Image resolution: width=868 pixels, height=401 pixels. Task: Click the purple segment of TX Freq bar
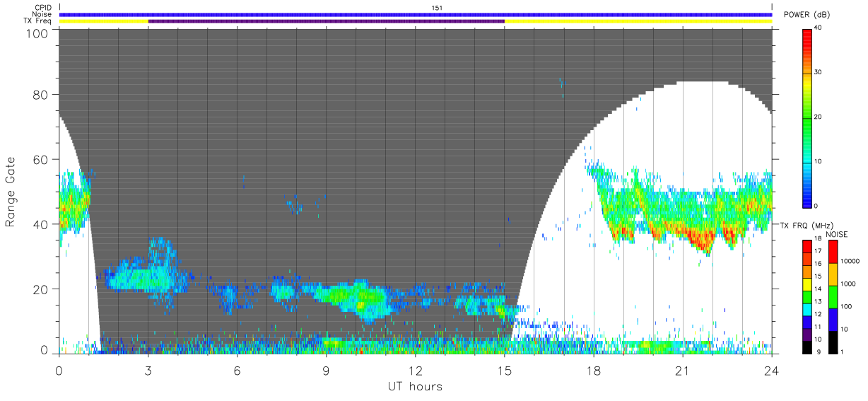(x=326, y=21)
